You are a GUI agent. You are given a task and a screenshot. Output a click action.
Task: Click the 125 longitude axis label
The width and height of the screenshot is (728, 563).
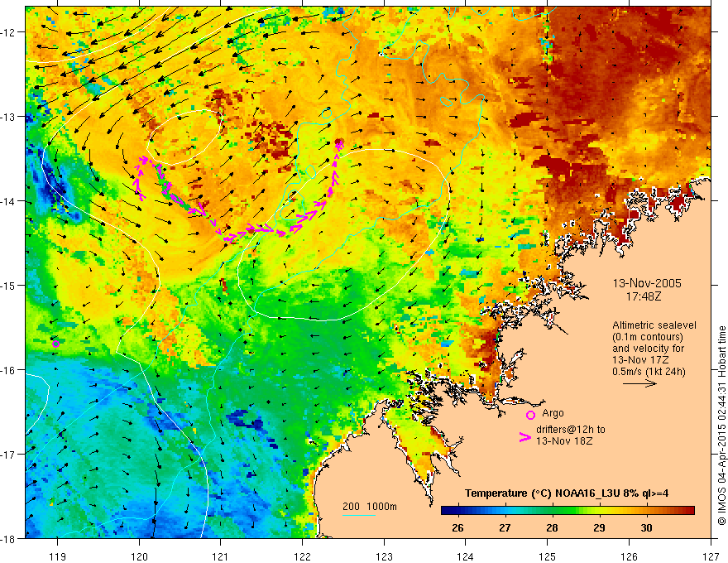tap(548, 556)
